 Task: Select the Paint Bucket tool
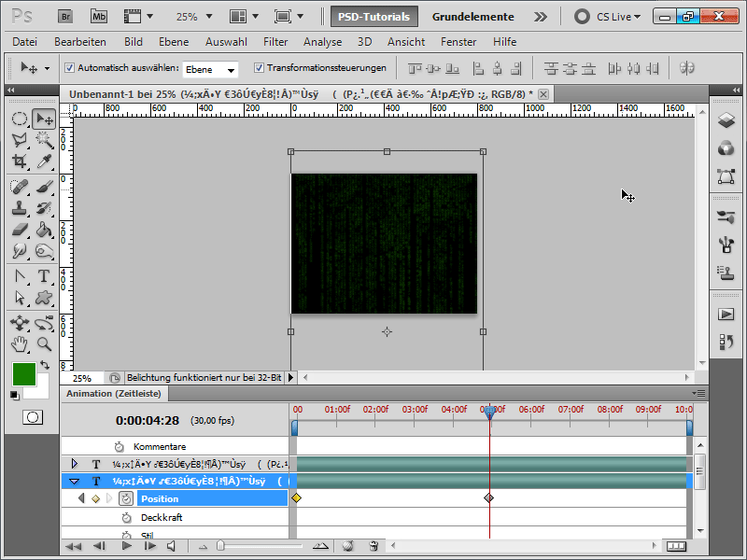pyautogui.click(x=44, y=230)
